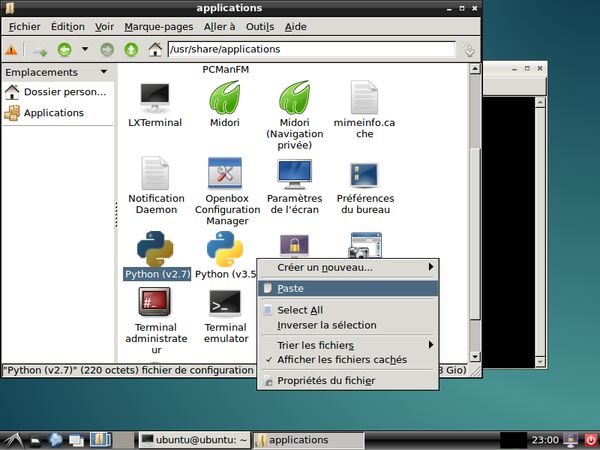Expand the Créer un nouveau submenu

(347, 267)
